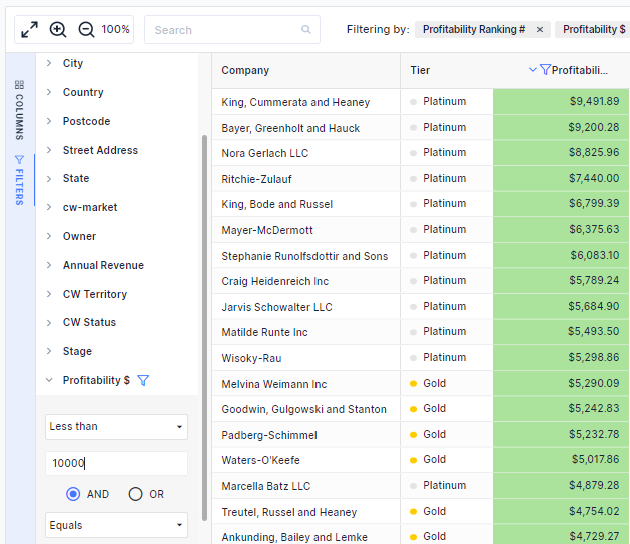Open the sort chevron on Profitability column
The height and width of the screenshot is (544, 630).
533,70
